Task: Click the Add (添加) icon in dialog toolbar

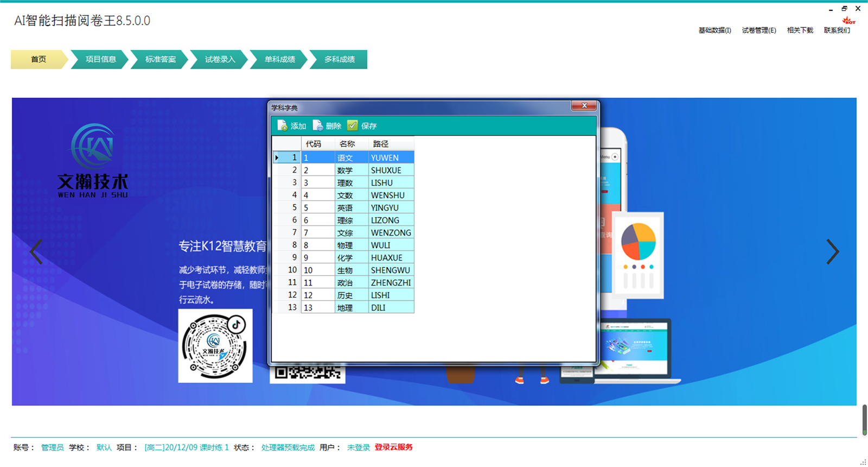Action: click(x=283, y=125)
